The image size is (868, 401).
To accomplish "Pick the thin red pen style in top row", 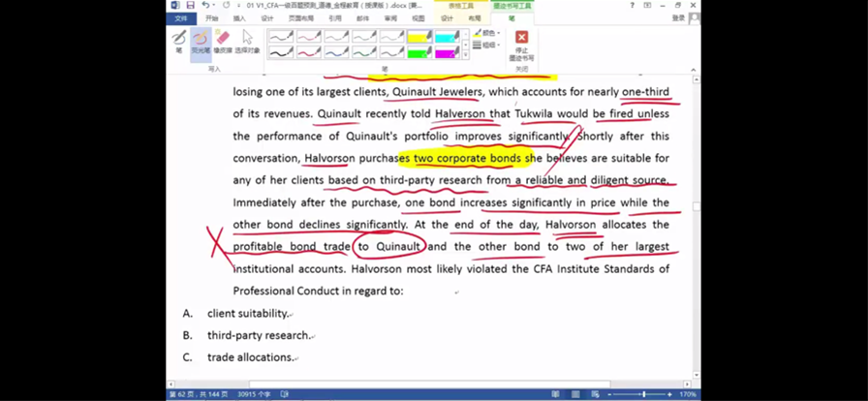I will pyautogui.click(x=309, y=37).
